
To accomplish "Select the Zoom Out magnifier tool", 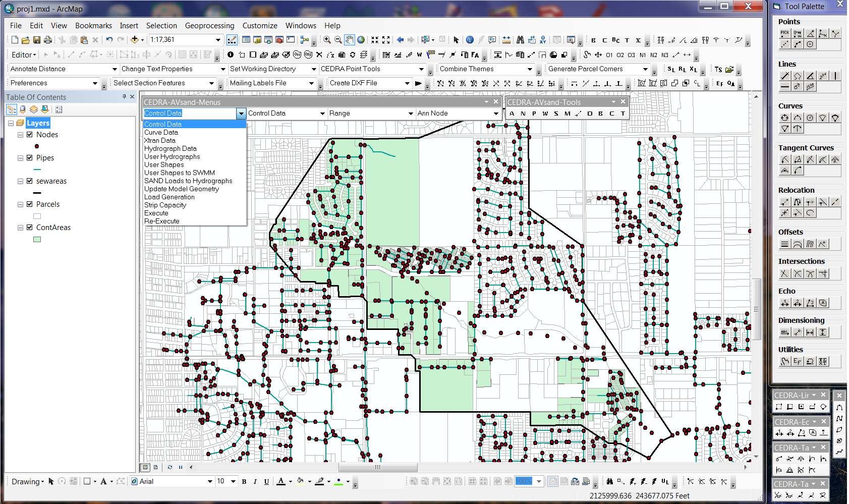I will click(x=338, y=40).
